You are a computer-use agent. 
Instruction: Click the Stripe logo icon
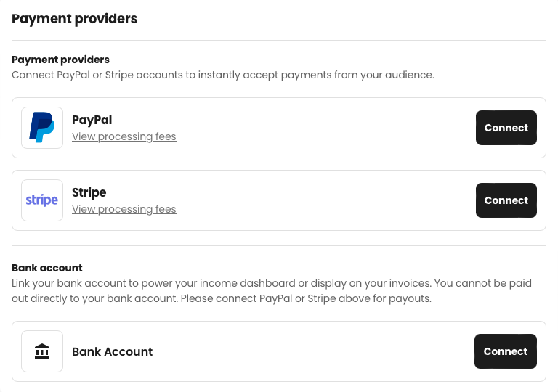[42, 200]
